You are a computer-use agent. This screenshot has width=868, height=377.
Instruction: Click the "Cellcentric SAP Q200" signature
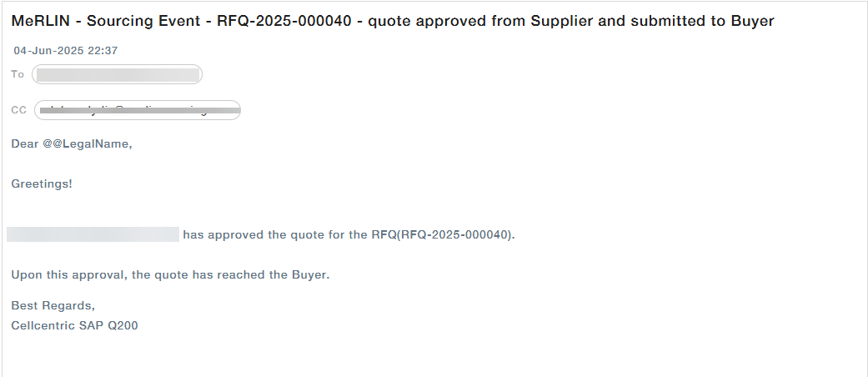(74, 325)
